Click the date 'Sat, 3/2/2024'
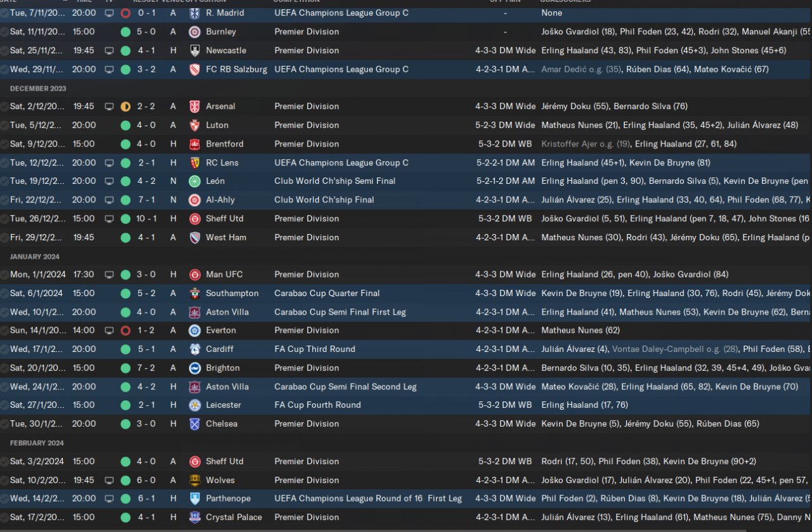Viewport: 812px width, 532px height. pyautogui.click(x=37, y=462)
